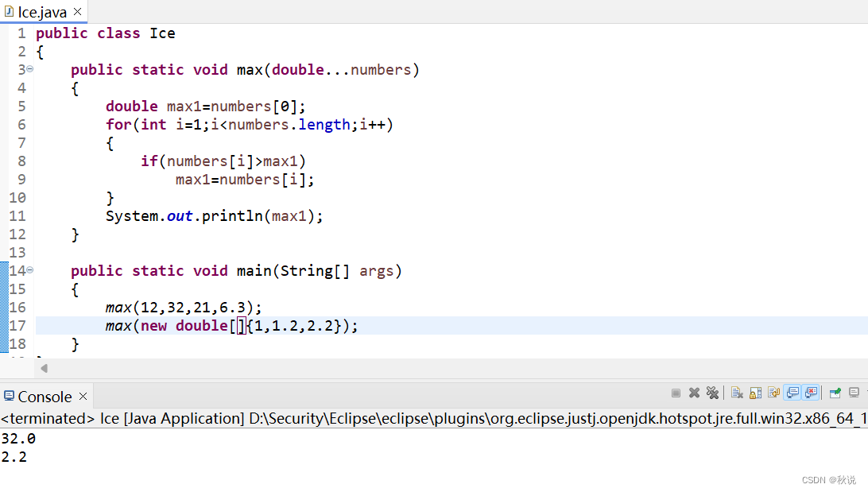Viewport: 868px width, 492px height.
Task: Click the Terminate button in the Console toolbar
Action: [676, 393]
